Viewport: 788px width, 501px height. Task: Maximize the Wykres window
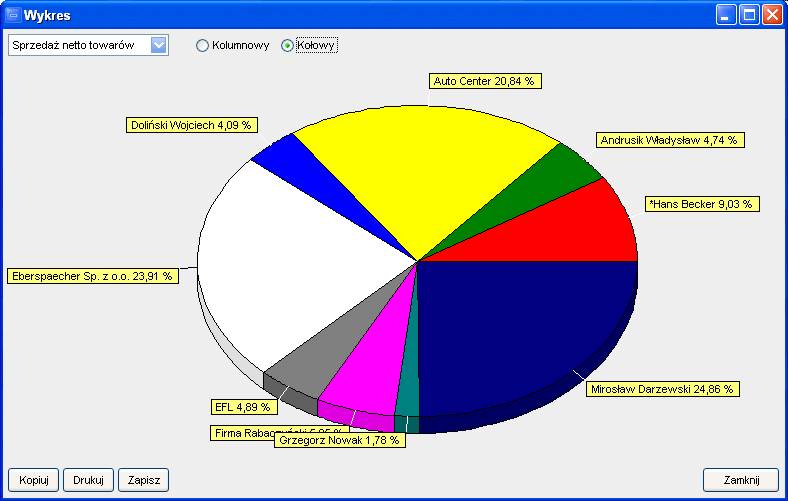pos(749,15)
